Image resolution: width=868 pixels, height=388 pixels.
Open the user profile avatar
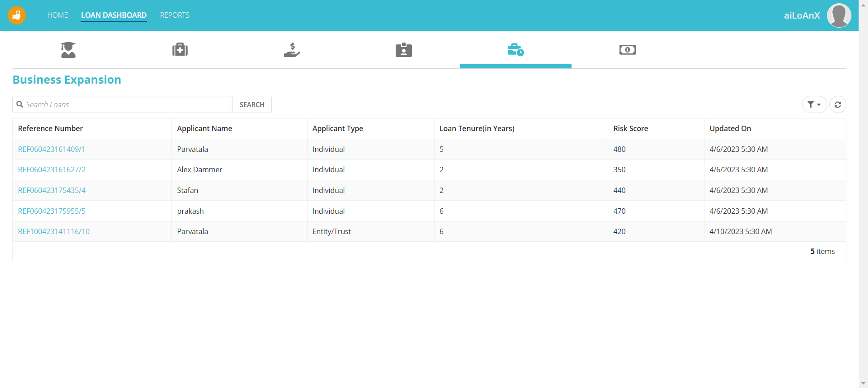pos(839,15)
